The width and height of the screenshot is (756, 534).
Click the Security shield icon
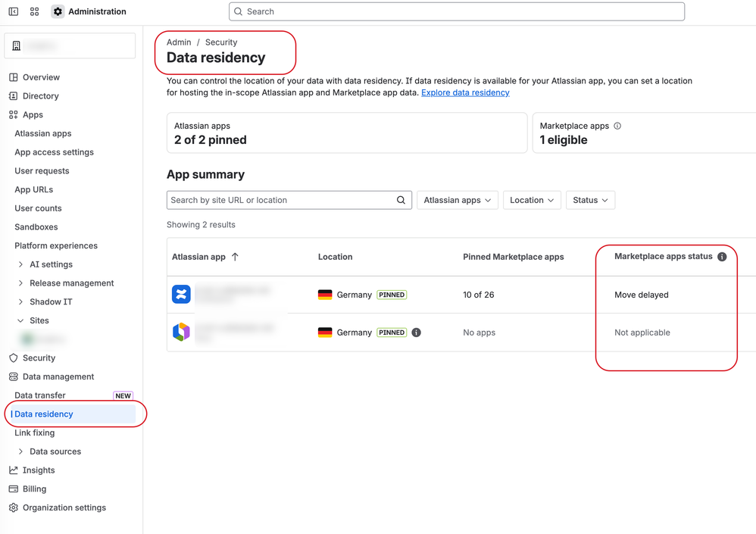pos(14,358)
